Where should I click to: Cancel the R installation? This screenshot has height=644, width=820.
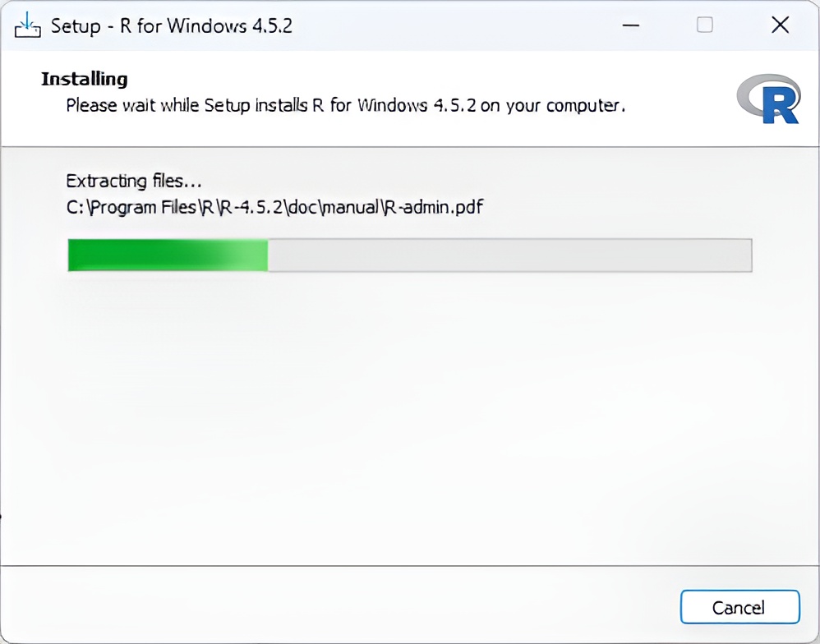(x=739, y=608)
